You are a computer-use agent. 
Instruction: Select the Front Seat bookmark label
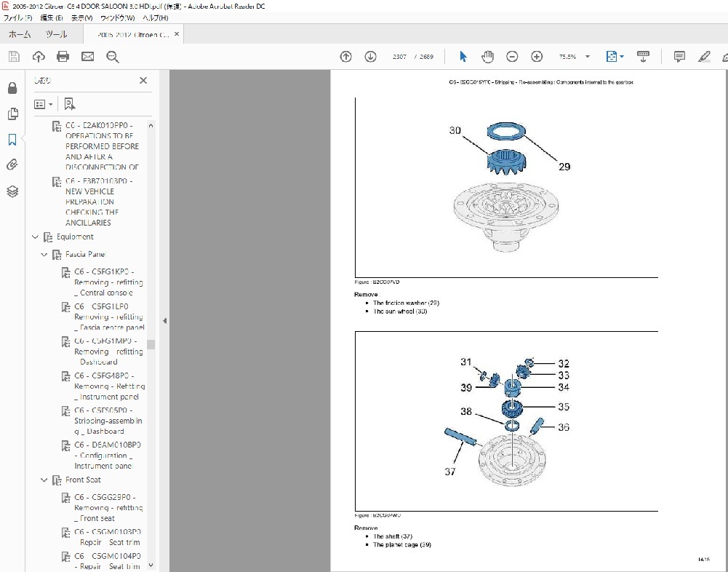[x=83, y=480]
